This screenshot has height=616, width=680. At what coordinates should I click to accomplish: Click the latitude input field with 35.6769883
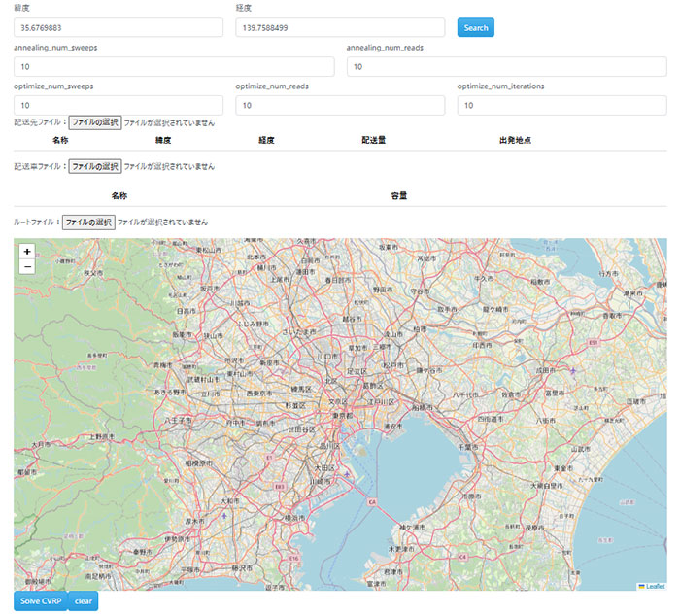119,28
